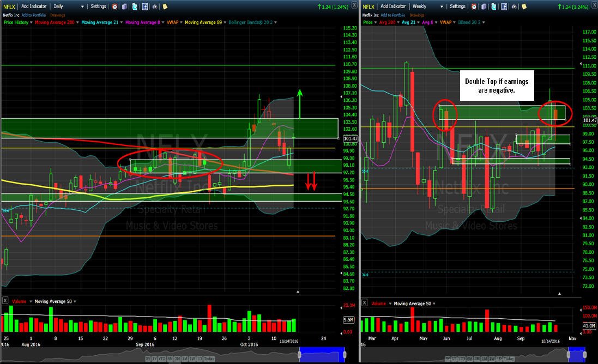Close the Daily chart volume panel with X
The width and height of the screenshot is (598, 364).
[5, 300]
